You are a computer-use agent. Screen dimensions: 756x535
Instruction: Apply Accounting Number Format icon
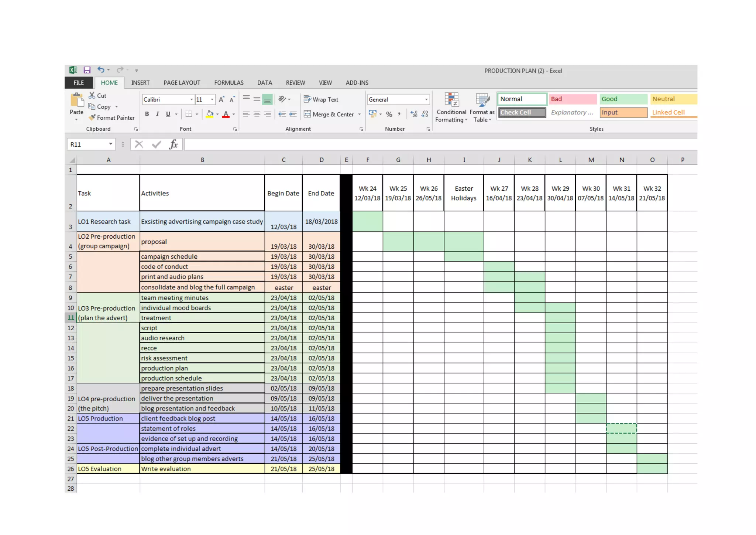tap(372, 114)
